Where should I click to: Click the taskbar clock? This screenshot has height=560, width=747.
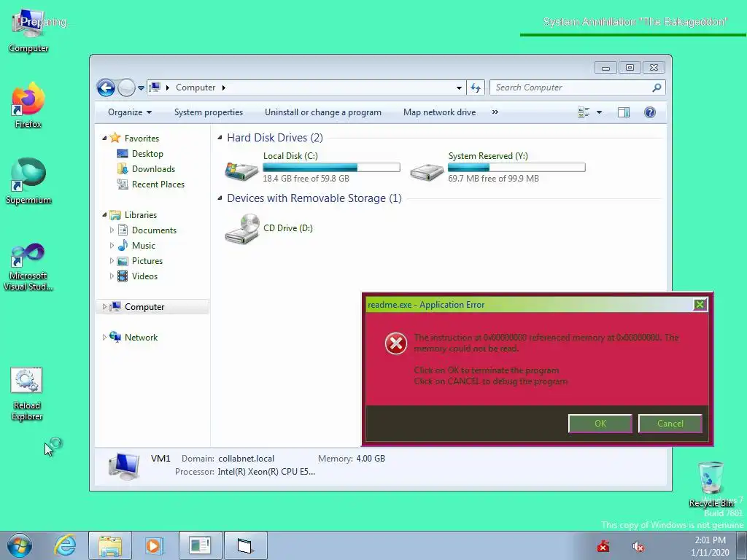[x=710, y=546]
